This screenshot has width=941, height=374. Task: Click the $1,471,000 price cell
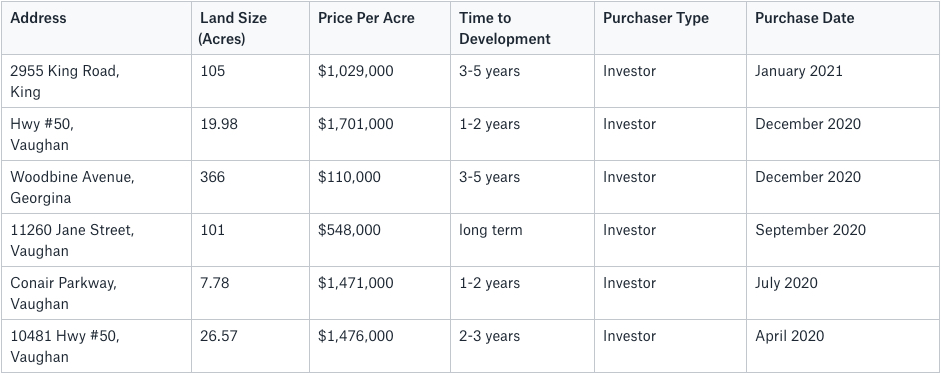point(380,293)
